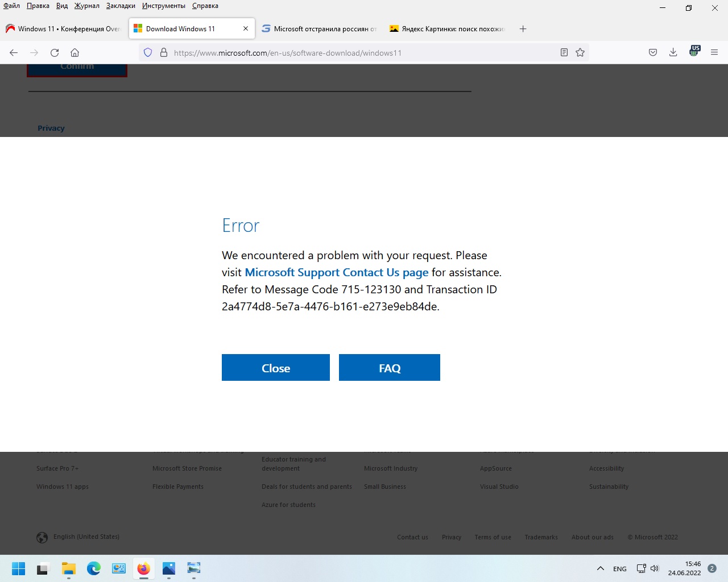The width and height of the screenshot is (728, 582).
Task: Follow the Microsoft Support Contact Us link
Action: pos(337,272)
